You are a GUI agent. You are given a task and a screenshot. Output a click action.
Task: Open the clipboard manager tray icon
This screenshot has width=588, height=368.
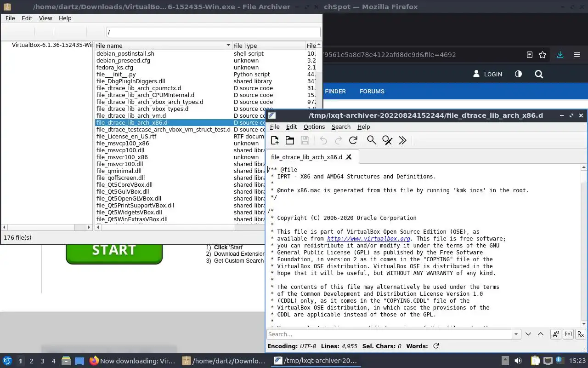(x=536, y=361)
